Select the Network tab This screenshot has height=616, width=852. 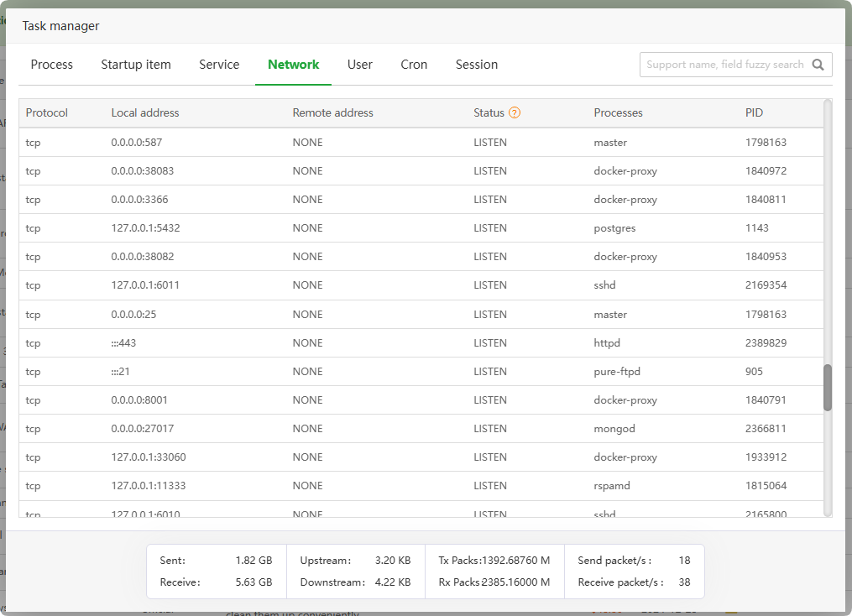293,65
